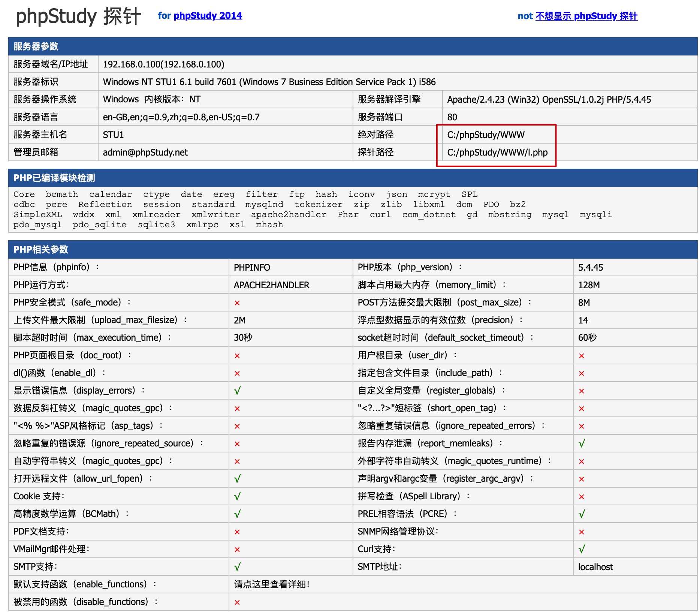Click the green check for report_memleaks
700x614 pixels.
(x=582, y=443)
